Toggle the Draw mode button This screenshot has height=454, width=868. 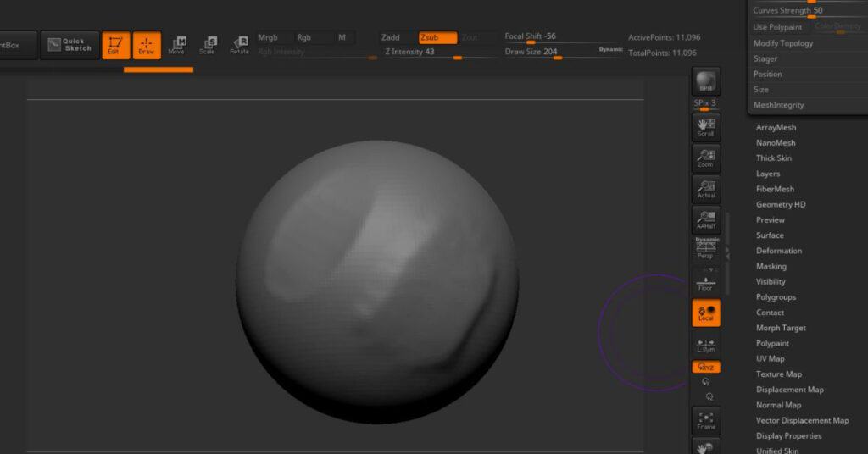(147, 45)
